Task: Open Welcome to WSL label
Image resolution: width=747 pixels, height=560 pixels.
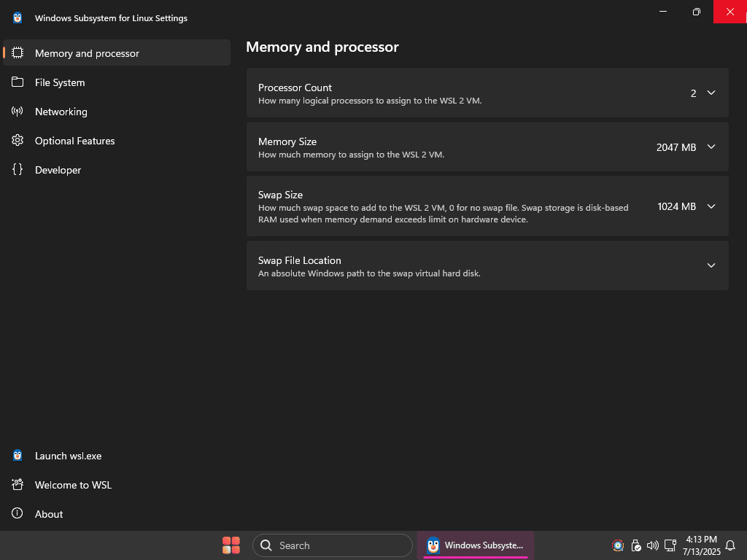Action: [x=74, y=485]
